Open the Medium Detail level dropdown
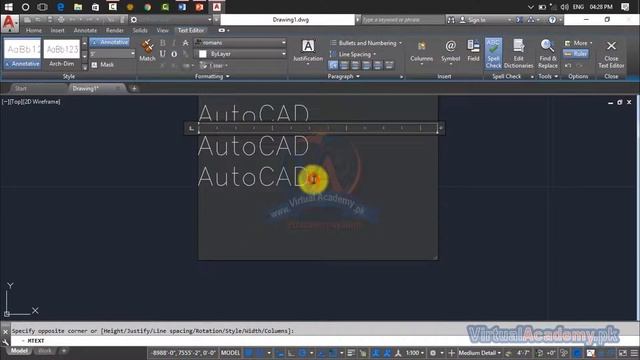Viewport: 640px width, 360px height. (x=479, y=353)
